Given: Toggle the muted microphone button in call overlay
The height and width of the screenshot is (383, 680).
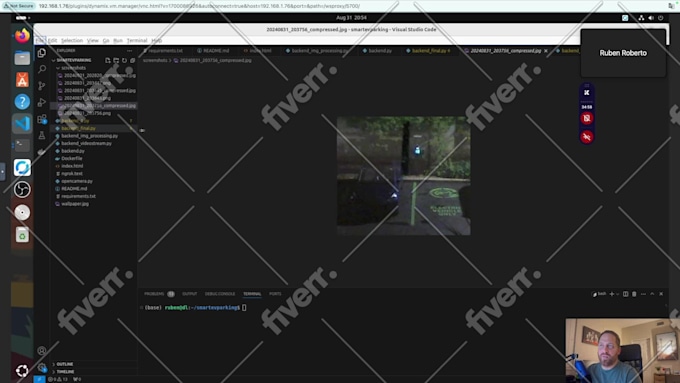Looking at the screenshot, I should (587, 137).
